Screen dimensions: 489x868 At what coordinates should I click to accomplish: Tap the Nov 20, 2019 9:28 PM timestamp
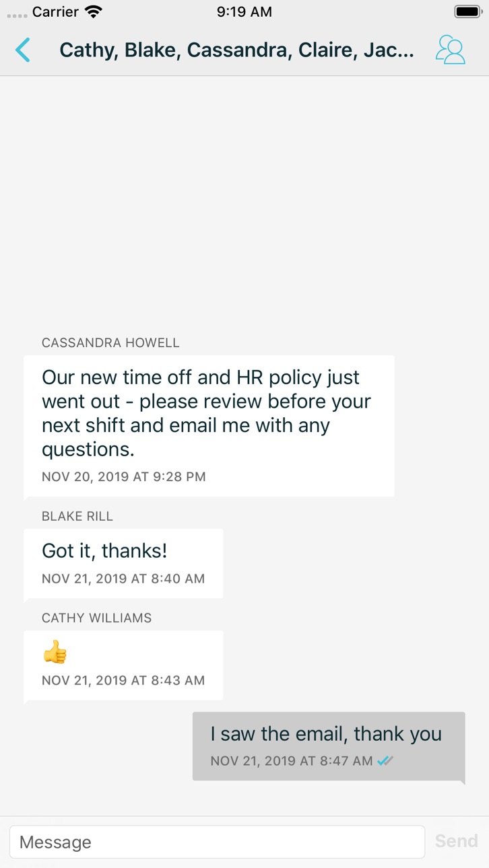(x=124, y=476)
